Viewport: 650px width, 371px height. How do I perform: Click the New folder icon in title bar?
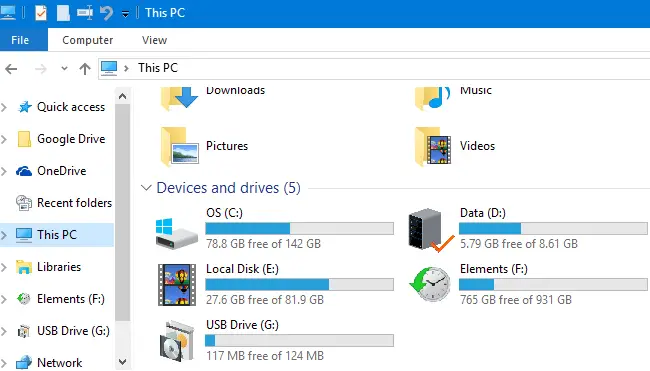(63, 13)
